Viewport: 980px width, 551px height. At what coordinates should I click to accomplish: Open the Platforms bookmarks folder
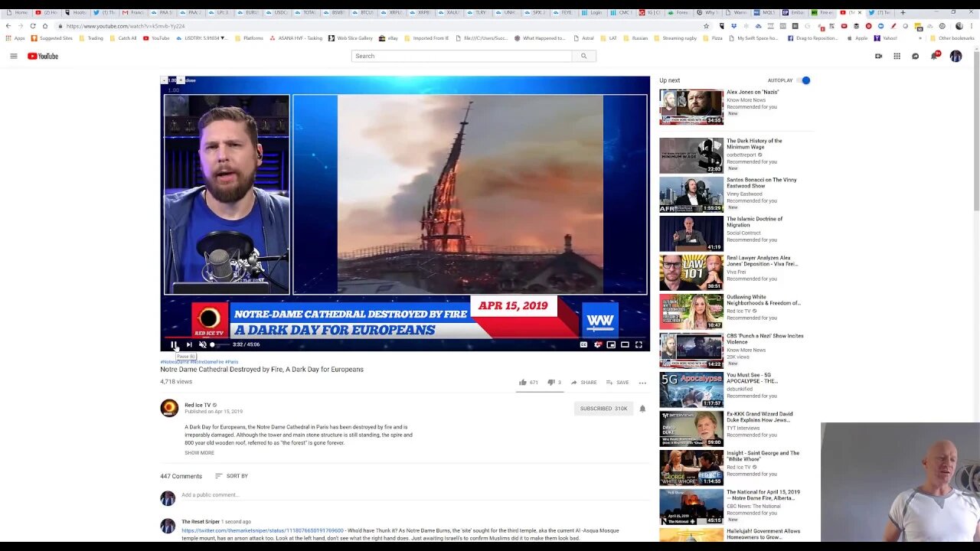pyautogui.click(x=249, y=38)
